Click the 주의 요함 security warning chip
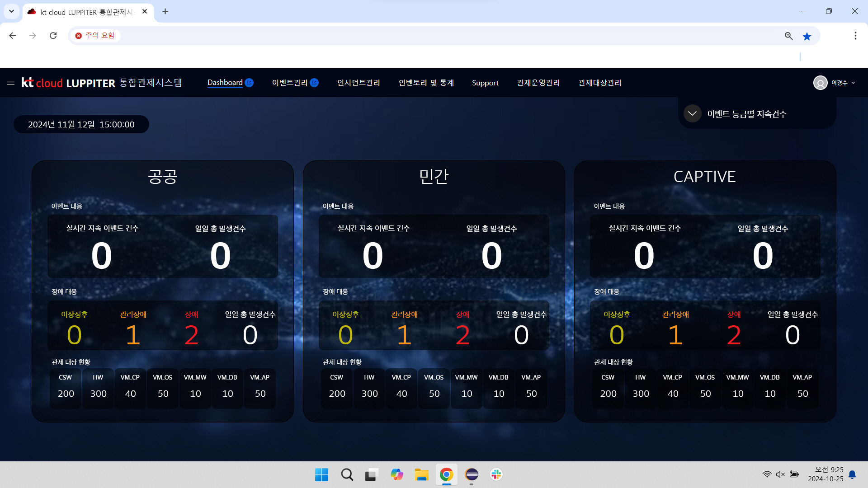Screen dimensions: 868x488 [x=95, y=35]
